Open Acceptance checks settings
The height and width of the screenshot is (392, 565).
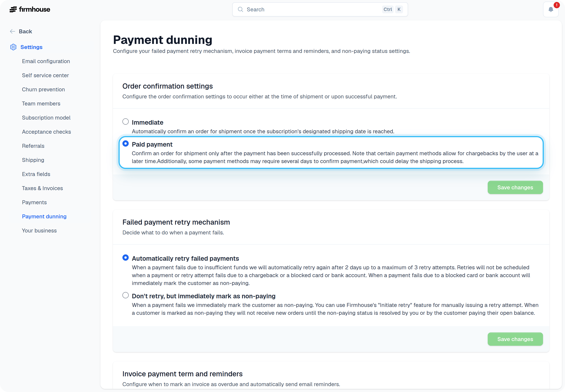[46, 132]
